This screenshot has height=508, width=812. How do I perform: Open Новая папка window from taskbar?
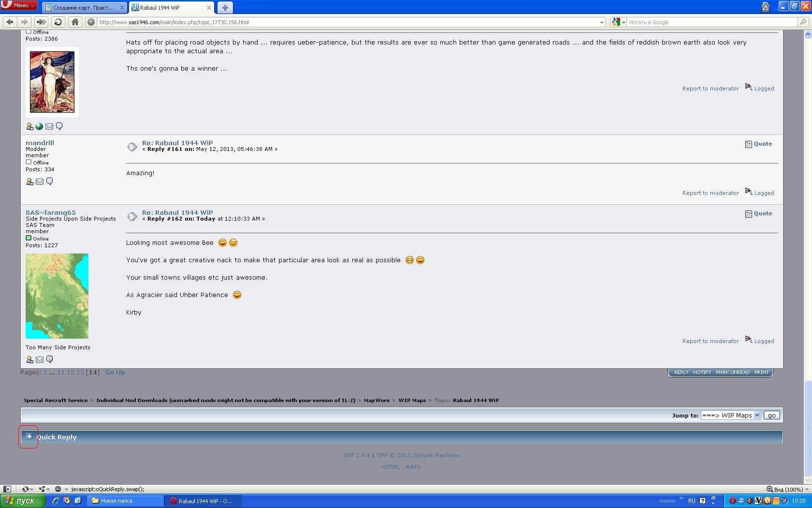[x=125, y=501]
